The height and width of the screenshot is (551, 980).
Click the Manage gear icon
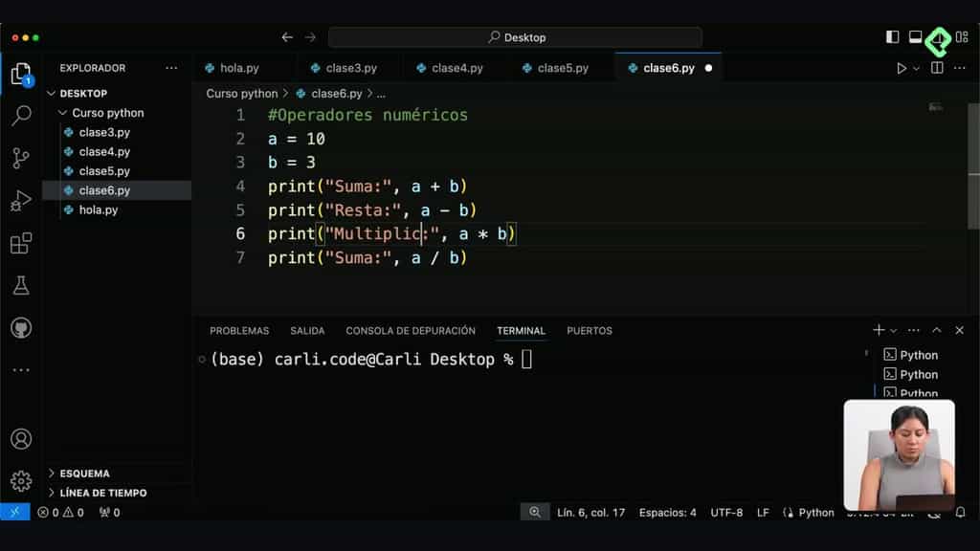(x=22, y=482)
